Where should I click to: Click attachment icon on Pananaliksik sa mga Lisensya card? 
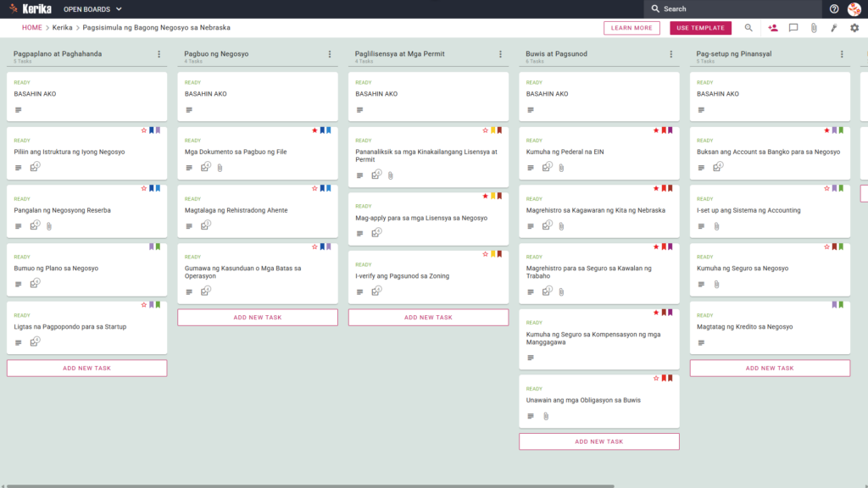(x=390, y=175)
